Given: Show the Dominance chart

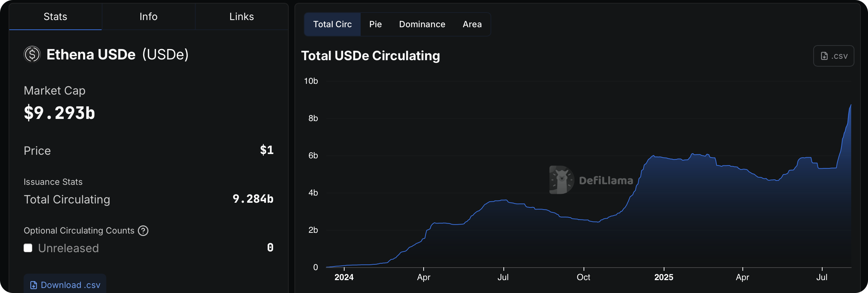Looking at the screenshot, I should coord(422,24).
